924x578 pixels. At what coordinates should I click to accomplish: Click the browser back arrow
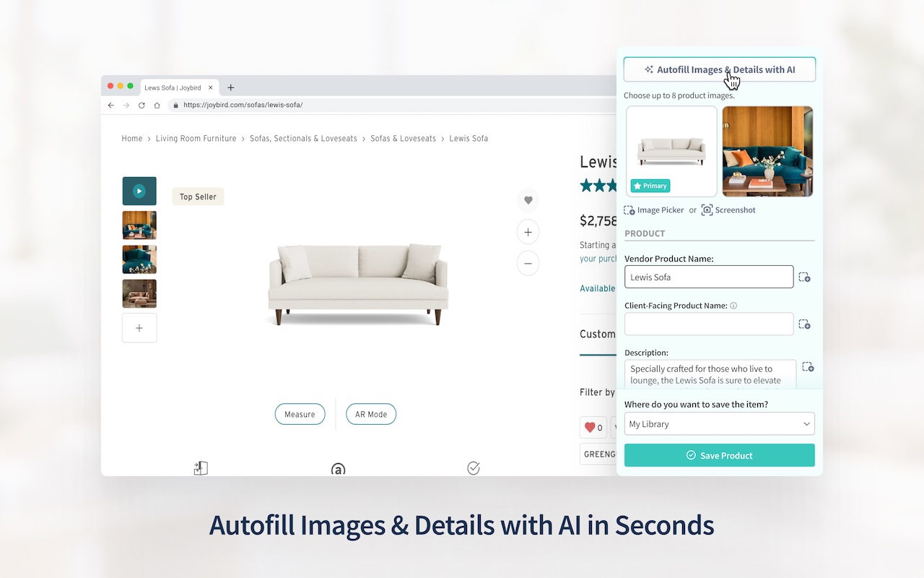(110, 105)
